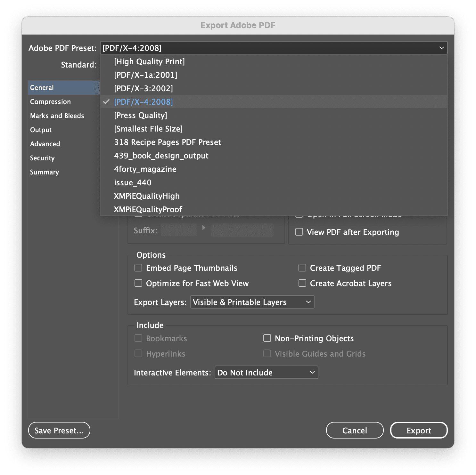Select the Smallest File Size preset
The image size is (476, 475).
tap(274, 129)
